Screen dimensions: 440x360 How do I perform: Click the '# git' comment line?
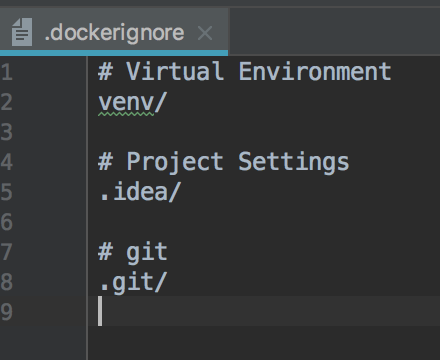pos(133,252)
